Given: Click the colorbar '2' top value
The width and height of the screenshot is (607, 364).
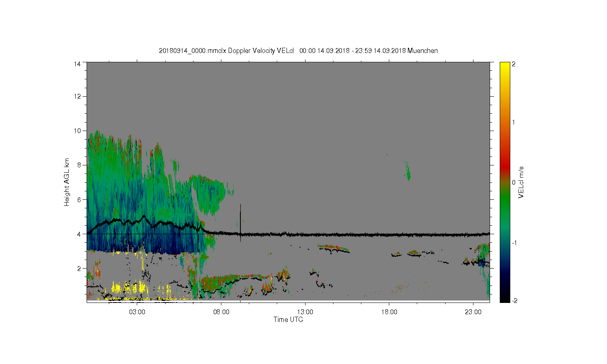Looking at the screenshot, I should [x=514, y=64].
